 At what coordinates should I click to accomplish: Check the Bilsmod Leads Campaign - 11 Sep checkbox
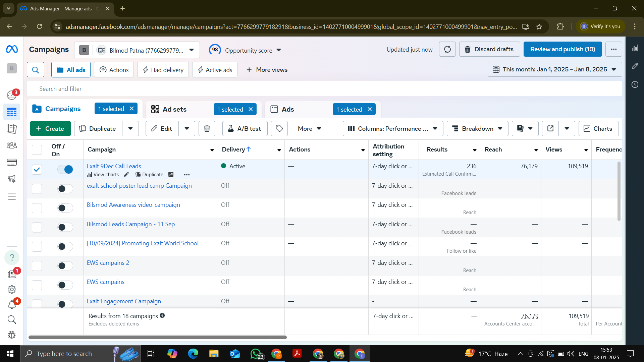tap(37, 227)
